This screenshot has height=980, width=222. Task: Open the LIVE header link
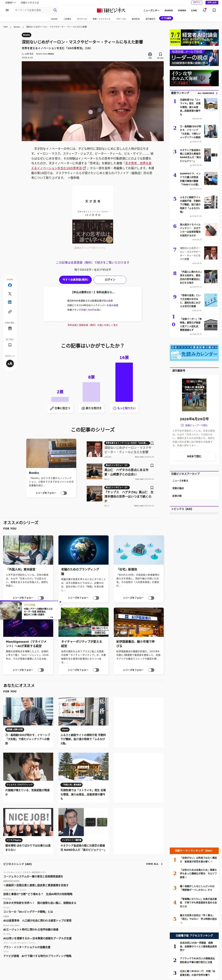click(194, 10)
